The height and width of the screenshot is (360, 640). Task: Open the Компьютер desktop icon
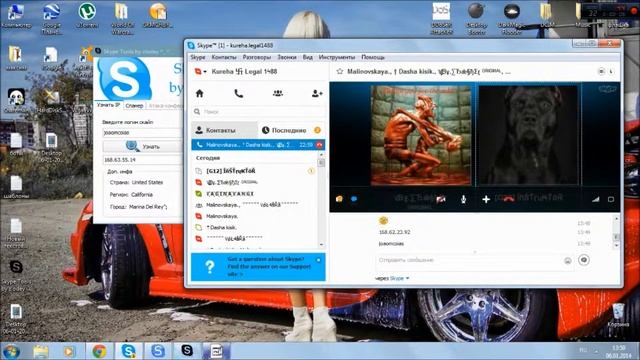(16, 16)
